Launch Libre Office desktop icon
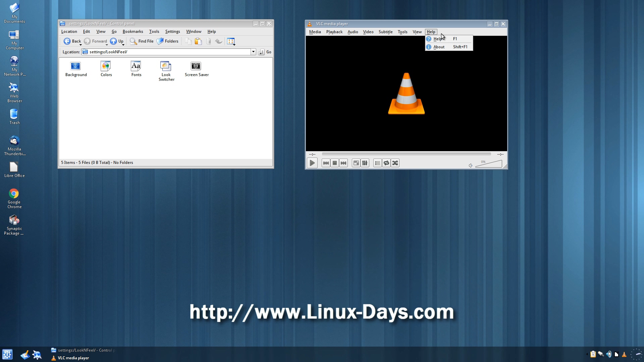 pos(14,170)
